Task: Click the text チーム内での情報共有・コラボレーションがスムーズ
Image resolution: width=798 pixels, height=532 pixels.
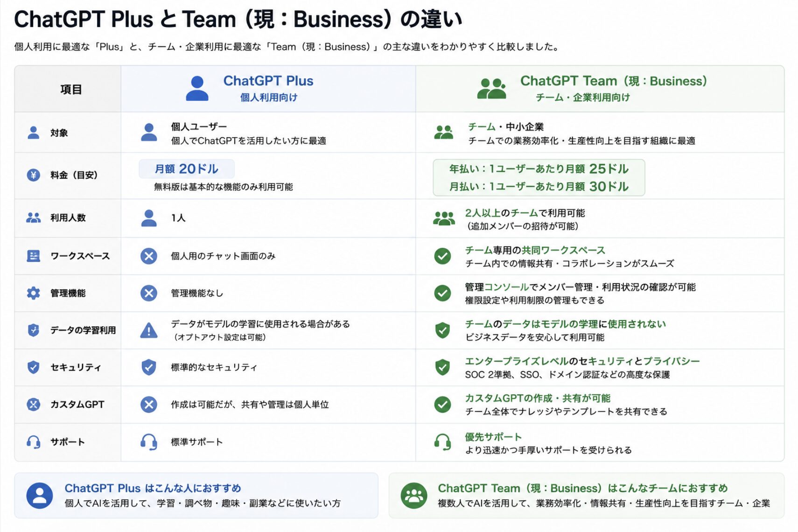Action: [x=570, y=264]
